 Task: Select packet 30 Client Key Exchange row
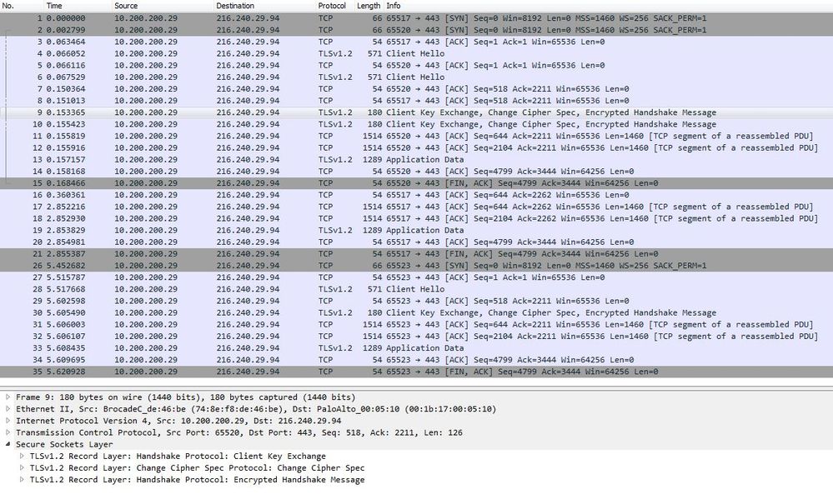pos(417,312)
